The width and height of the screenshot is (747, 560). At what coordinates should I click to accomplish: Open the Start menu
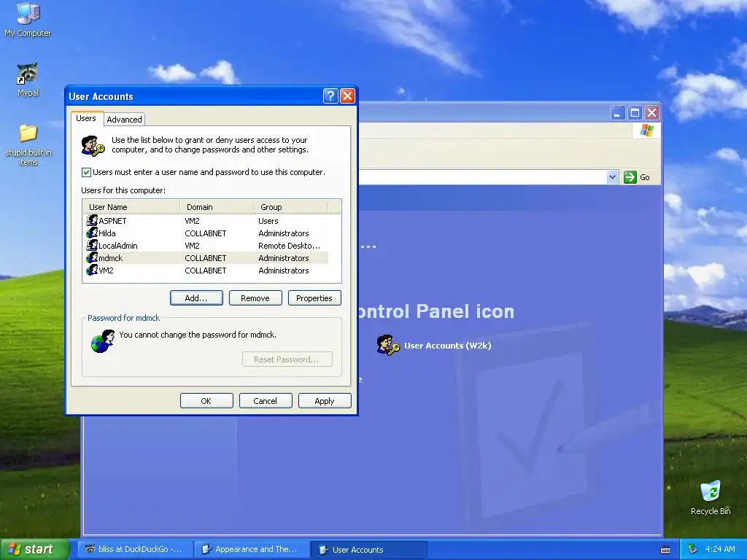pyautogui.click(x=34, y=549)
